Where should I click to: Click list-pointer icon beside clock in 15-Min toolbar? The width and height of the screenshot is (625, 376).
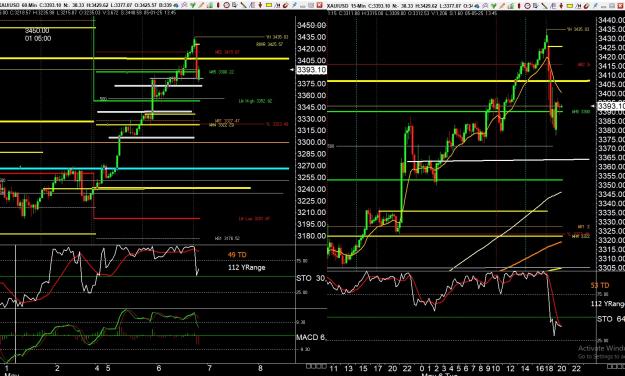535,5
